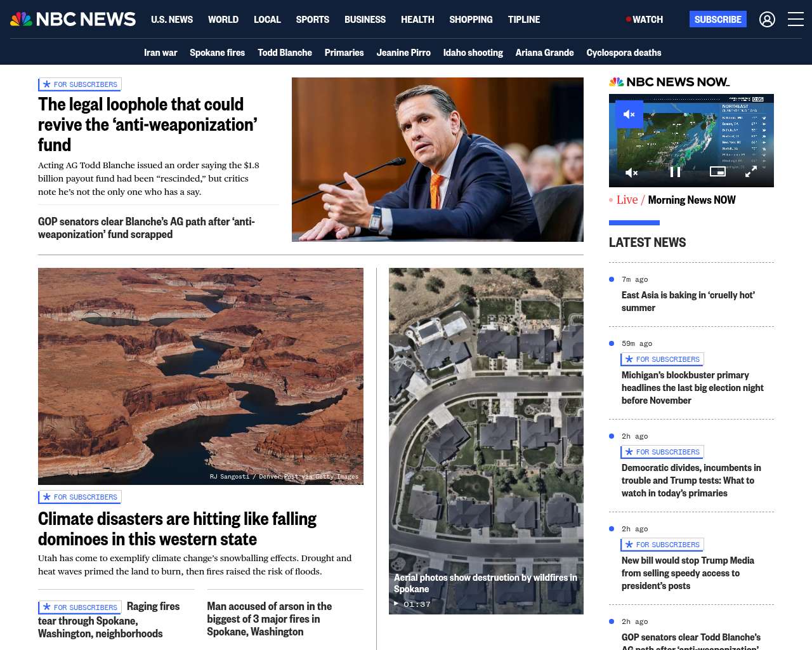This screenshot has width=812, height=650.
Task: Click 'For Subscribers' badge above Michigan's primary headline
Action: pos(662,359)
